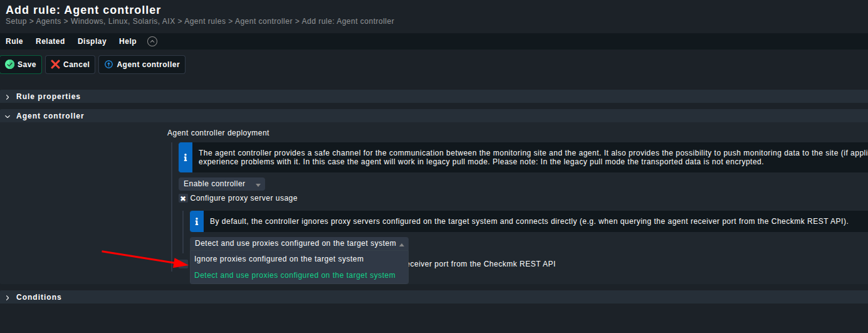This screenshot has height=333, width=868.
Task: Collapse the menu bar with the circled chevron
Action: [x=152, y=41]
